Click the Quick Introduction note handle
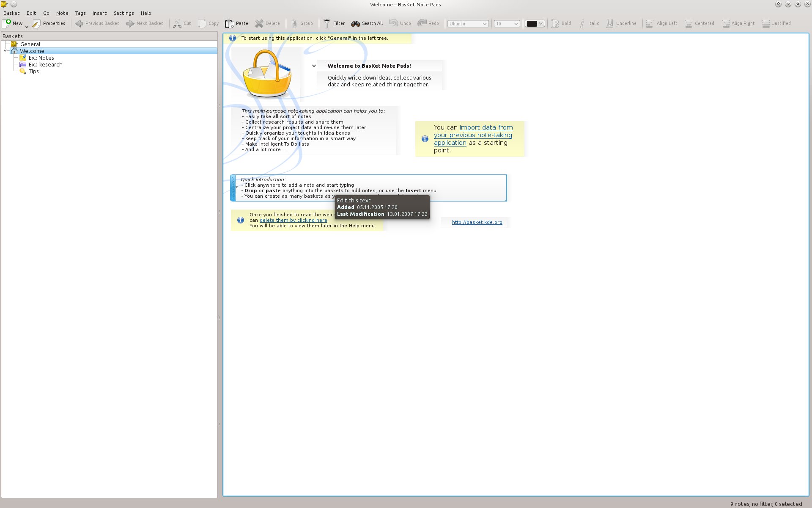 233,188
